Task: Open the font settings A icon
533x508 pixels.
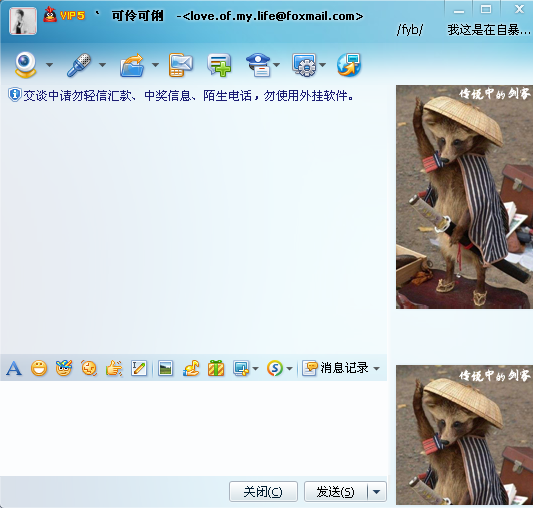Action: pos(14,368)
